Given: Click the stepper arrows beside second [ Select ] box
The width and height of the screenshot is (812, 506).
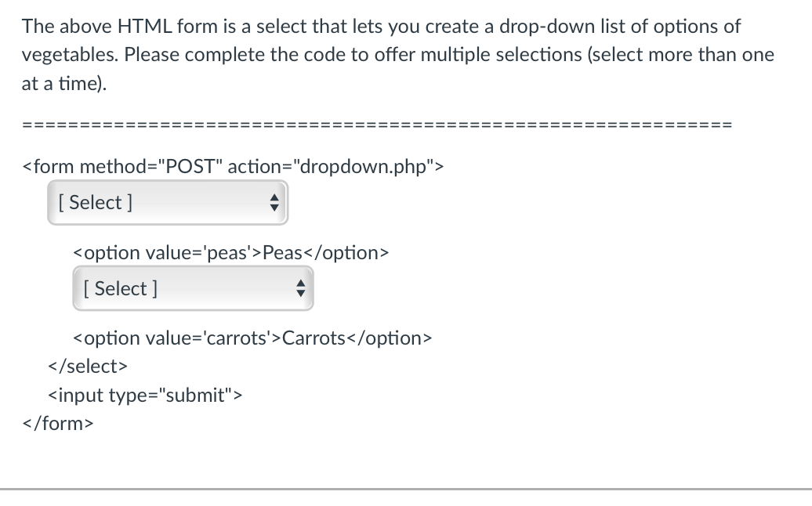Looking at the screenshot, I should tap(301, 288).
